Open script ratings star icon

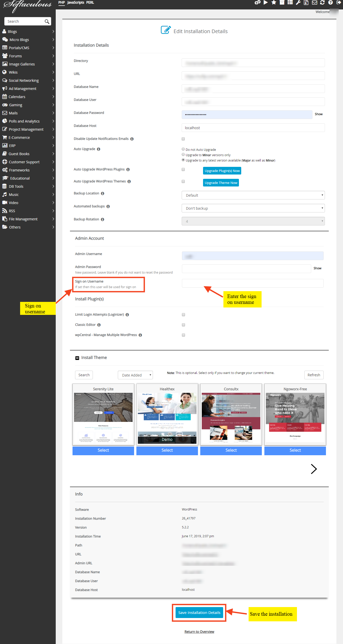[x=274, y=3]
